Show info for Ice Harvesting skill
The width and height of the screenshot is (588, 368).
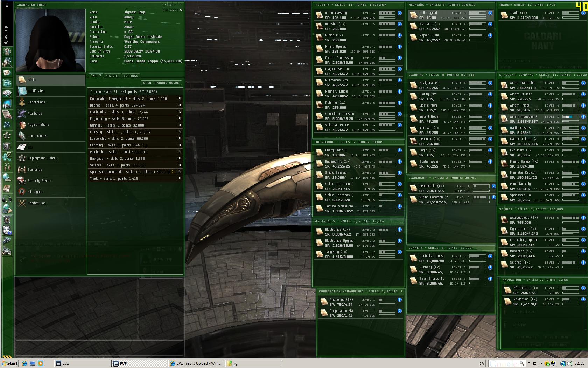400,13
